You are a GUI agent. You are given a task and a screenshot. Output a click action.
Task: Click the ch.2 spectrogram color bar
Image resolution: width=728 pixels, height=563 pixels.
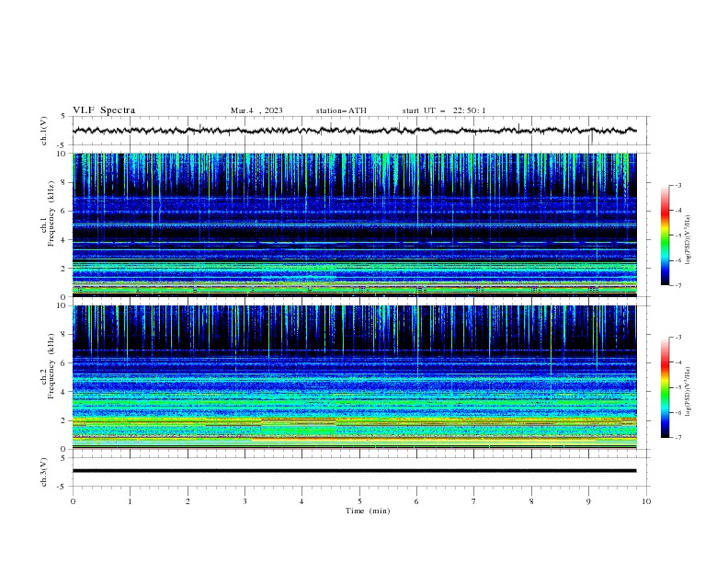point(665,387)
